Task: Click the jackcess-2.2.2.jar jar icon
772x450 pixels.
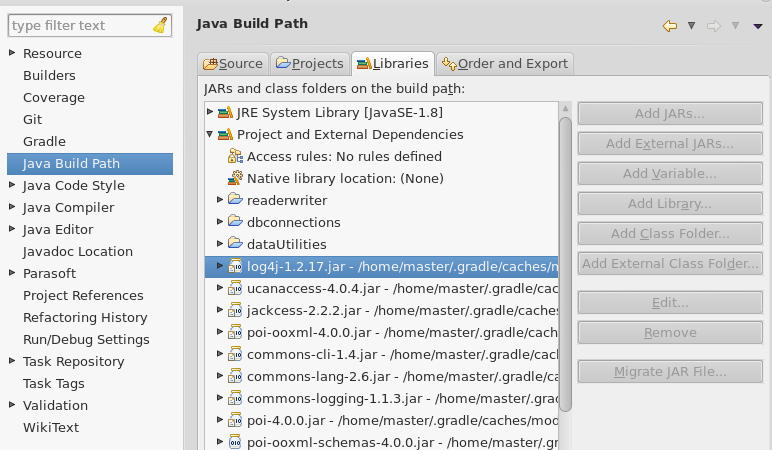Action: (x=235, y=310)
